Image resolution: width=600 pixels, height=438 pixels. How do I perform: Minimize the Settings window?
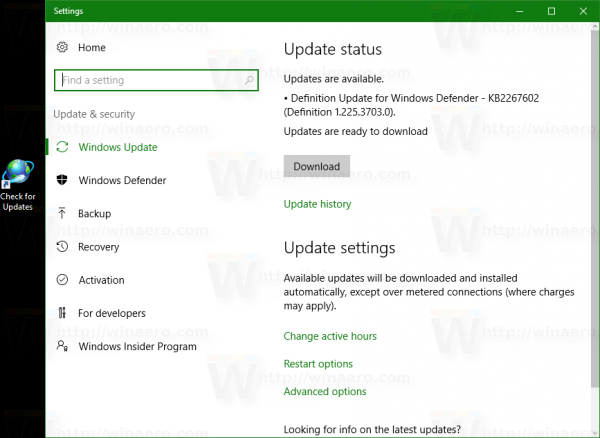tap(519, 11)
